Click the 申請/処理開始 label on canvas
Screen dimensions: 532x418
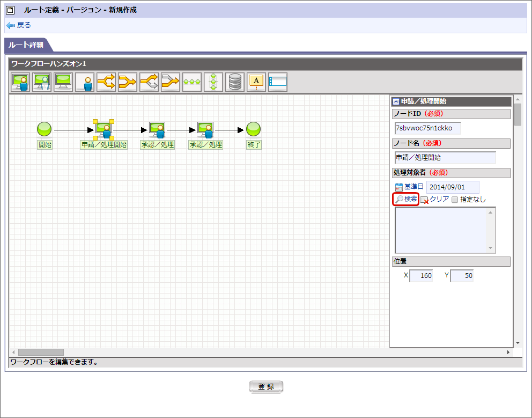pos(104,145)
